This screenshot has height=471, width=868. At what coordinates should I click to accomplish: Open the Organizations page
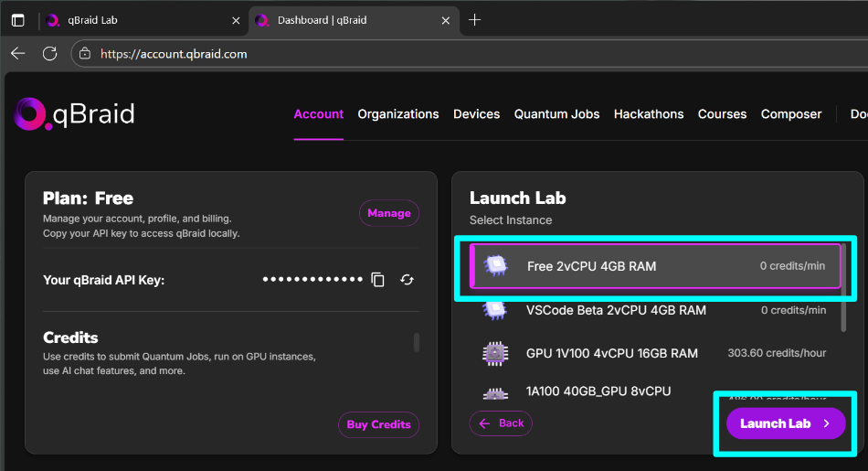coord(398,114)
